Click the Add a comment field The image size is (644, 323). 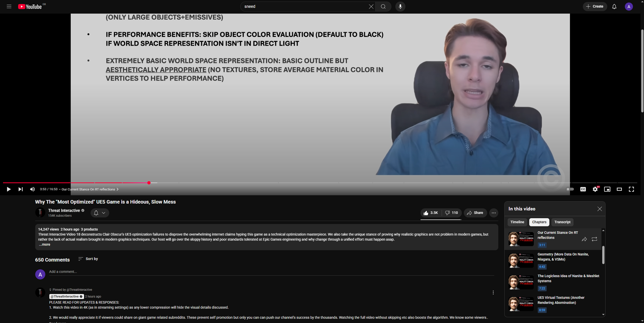(272, 272)
